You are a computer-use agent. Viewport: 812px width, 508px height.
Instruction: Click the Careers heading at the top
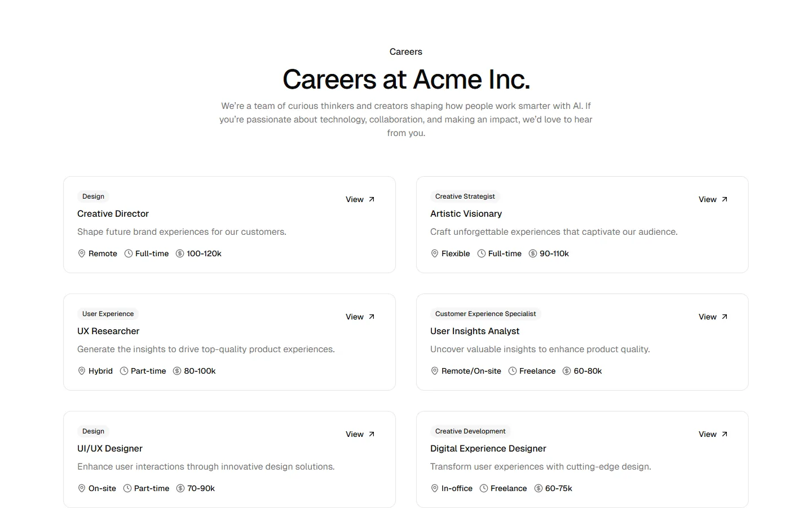pyautogui.click(x=405, y=51)
